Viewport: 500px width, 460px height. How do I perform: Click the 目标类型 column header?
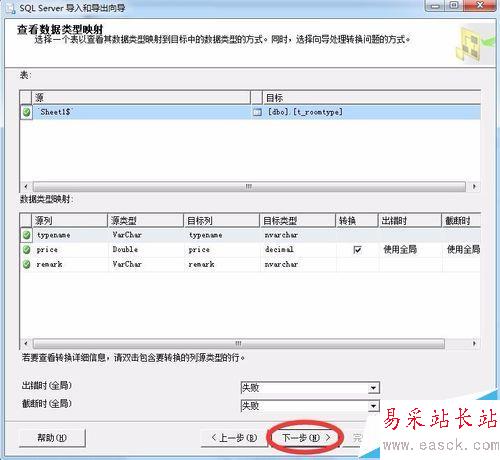click(x=298, y=220)
